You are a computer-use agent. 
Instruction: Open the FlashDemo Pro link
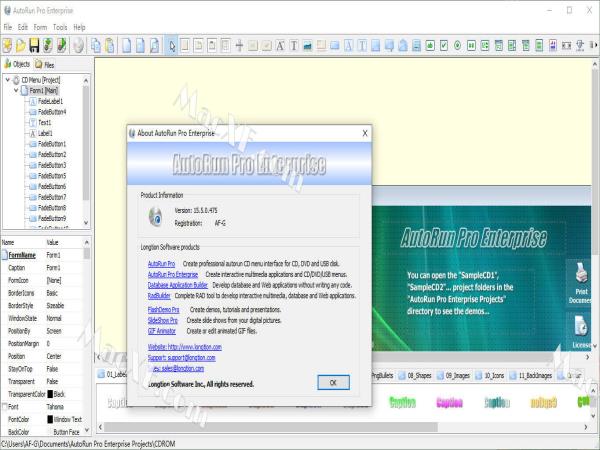pyautogui.click(x=163, y=310)
